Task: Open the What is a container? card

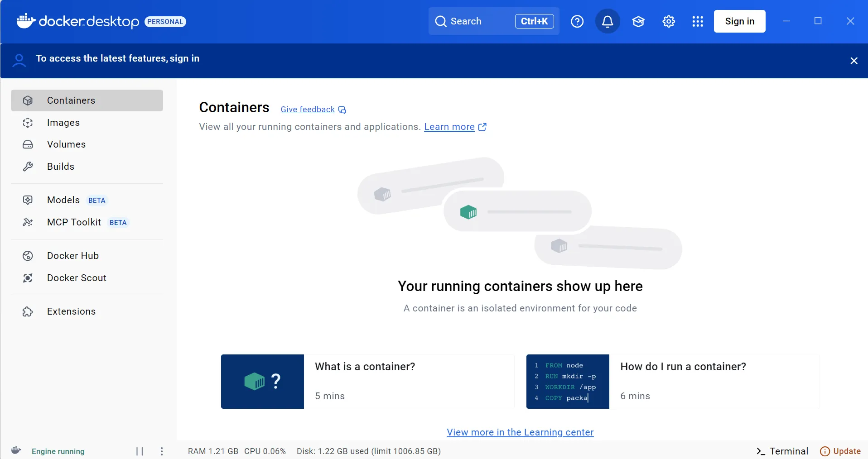Action: pyautogui.click(x=367, y=382)
